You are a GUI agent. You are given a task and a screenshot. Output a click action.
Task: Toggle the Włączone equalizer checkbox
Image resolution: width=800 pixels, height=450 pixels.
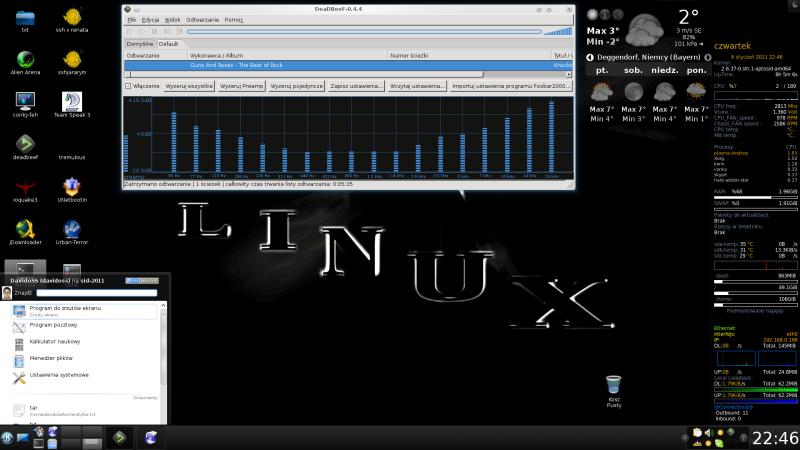[x=127, y=86]
